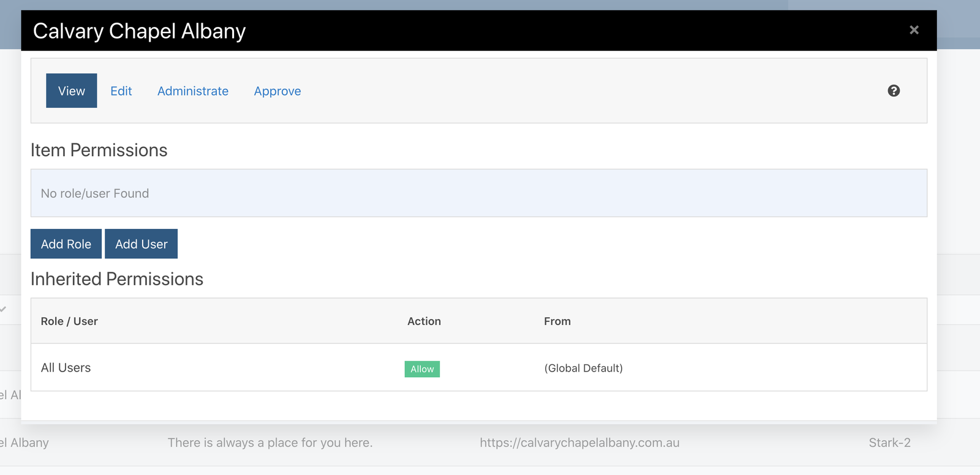Screen dimensions: 980x475
Task: Click the calvarychapelalbany.com.au URL in background
Action: coord(579,443)
